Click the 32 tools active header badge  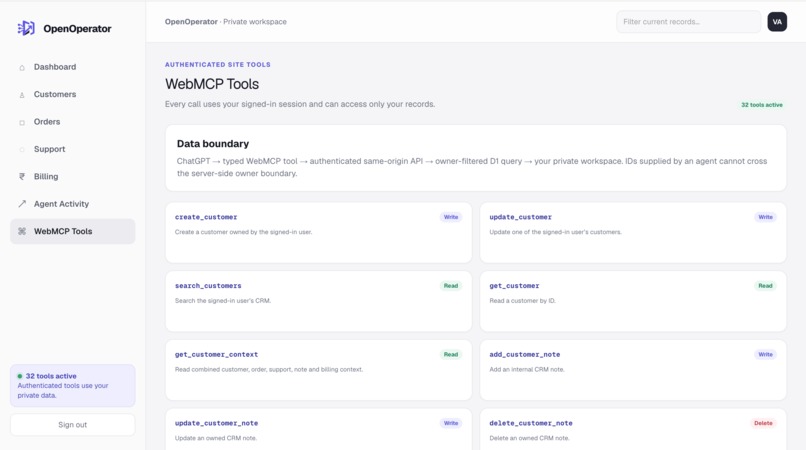[x=762, y=105]
